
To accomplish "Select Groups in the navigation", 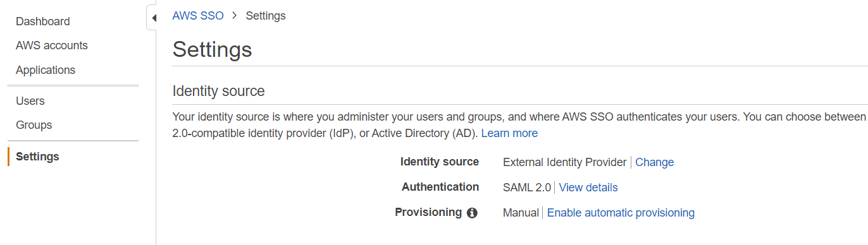I will [x=34, y=125].
